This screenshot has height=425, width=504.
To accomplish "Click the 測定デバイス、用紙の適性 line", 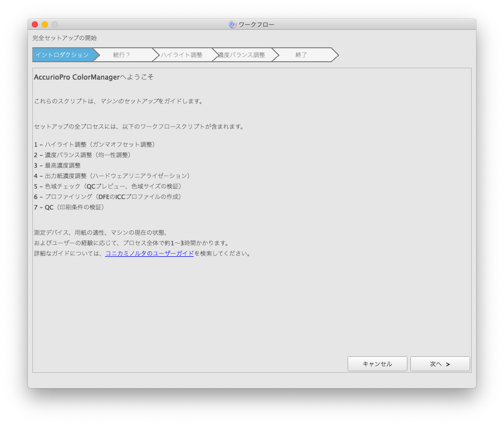I will click(101, 232).
